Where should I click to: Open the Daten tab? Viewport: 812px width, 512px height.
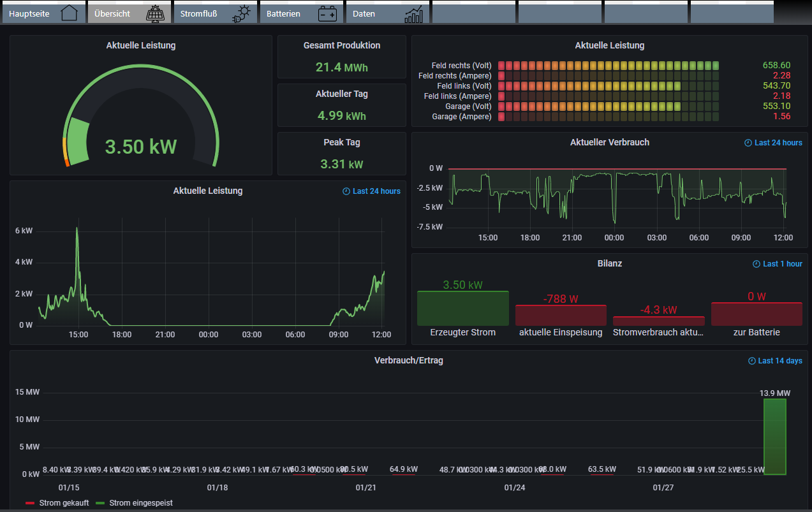[388, 13]
